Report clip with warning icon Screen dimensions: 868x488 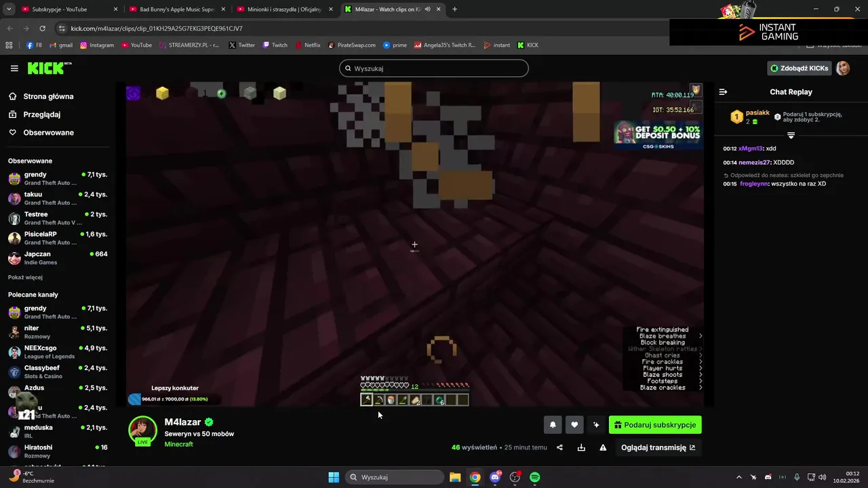coord(603,447)
